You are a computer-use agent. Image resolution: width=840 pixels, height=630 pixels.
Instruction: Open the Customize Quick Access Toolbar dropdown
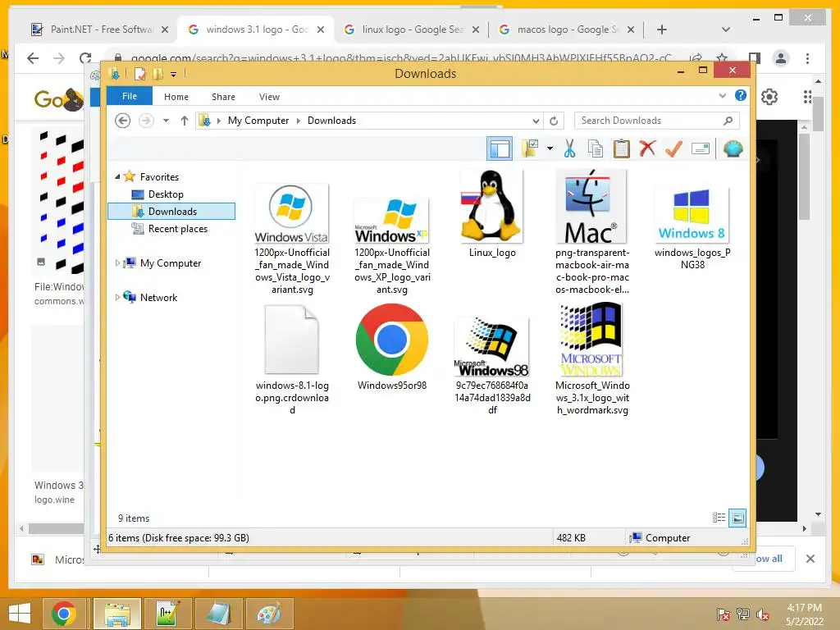pos(174,75)
